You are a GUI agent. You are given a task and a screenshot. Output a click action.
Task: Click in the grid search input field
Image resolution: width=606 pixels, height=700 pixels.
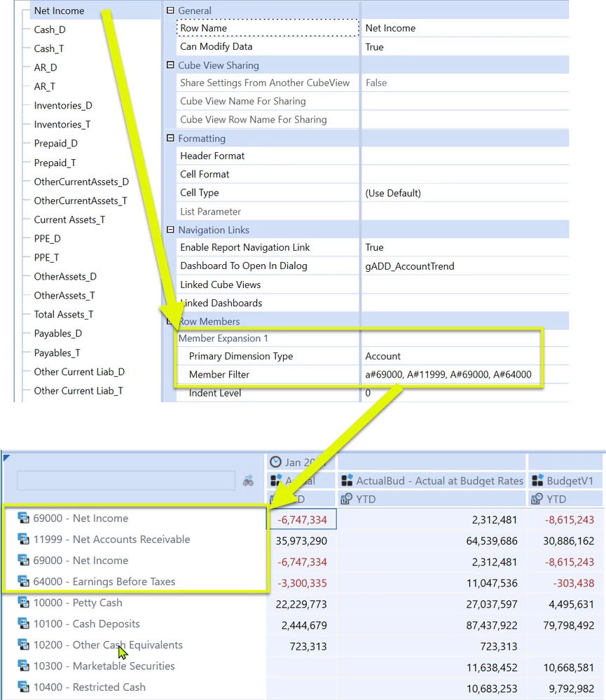tap(126, 481)
